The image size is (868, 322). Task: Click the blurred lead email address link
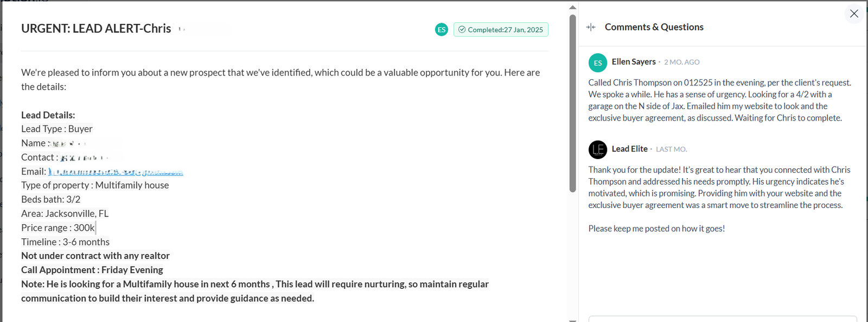pos(116,172)
